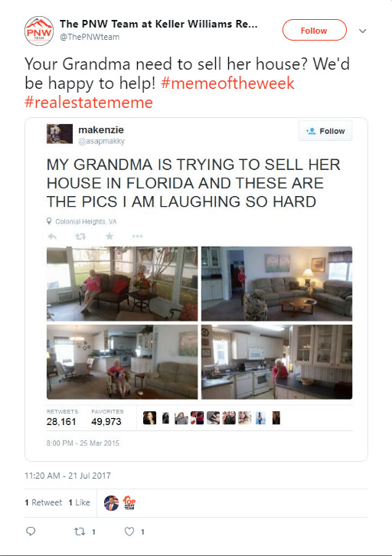This screenshot has width=392, height=556.
Task: Follow makenzie in the embedded tweet
Action: (x=325, y=131)
